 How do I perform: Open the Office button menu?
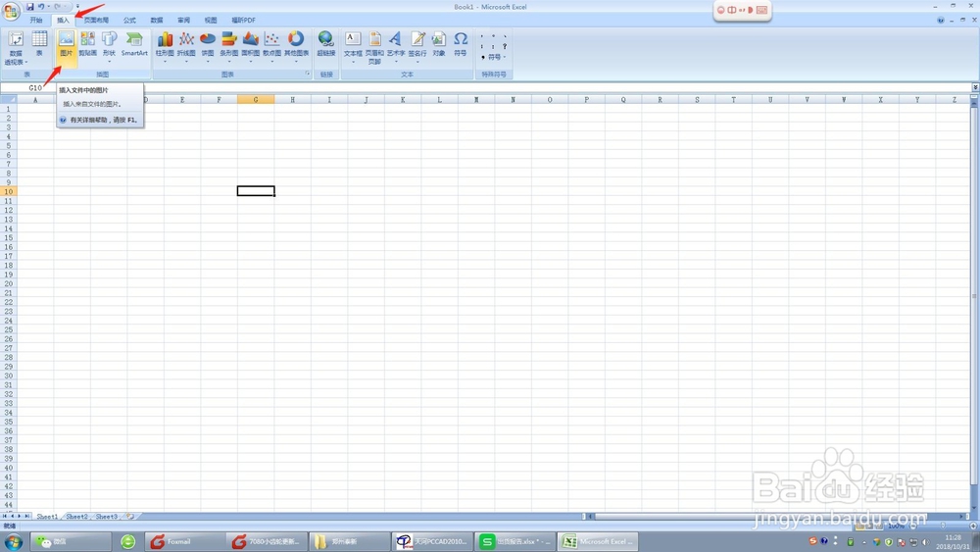pyautogui.click(x=11, y=11)
